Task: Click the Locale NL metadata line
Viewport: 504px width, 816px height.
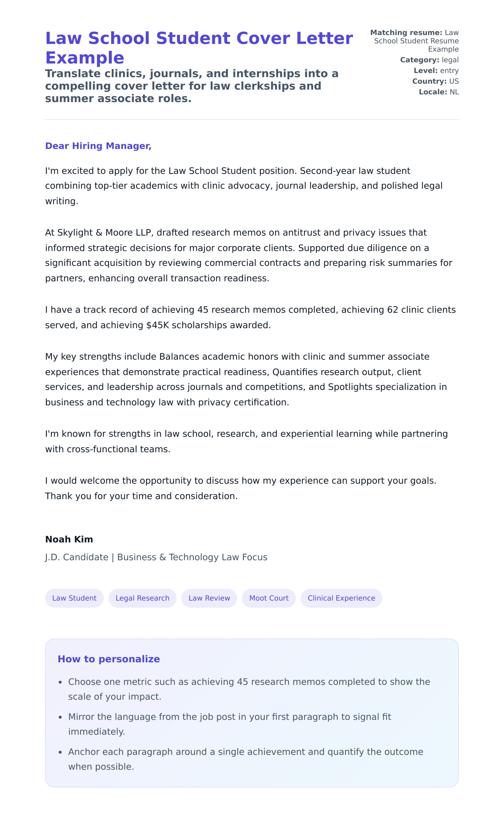Action: tap(439, 92)
